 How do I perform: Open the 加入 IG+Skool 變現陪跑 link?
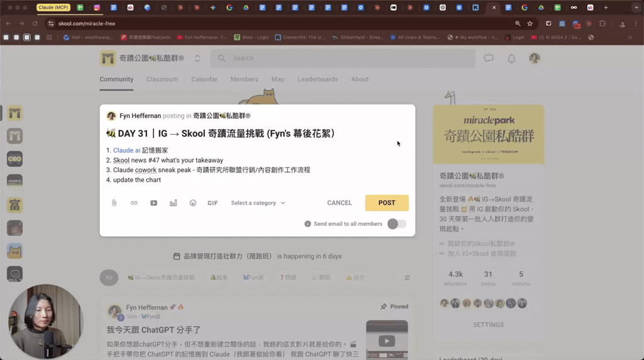tap(482, 254)
